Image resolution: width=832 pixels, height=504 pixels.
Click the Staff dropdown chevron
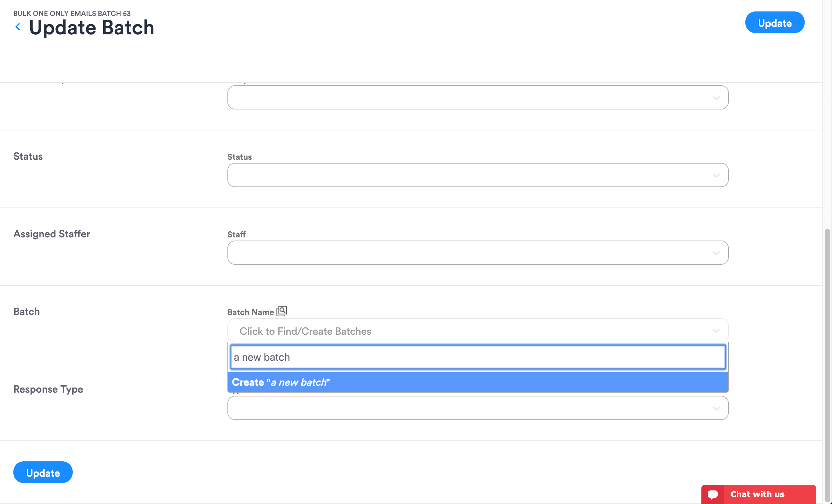coord(716,252)
